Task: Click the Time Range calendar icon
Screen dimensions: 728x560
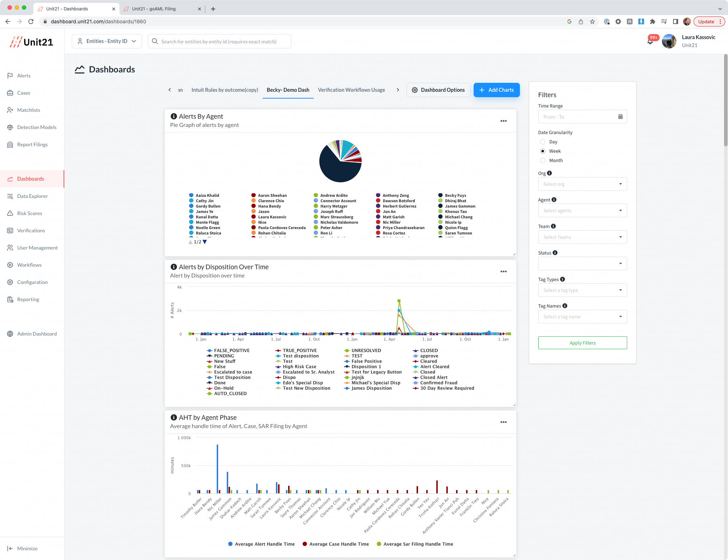Action: tap(620, 117)
